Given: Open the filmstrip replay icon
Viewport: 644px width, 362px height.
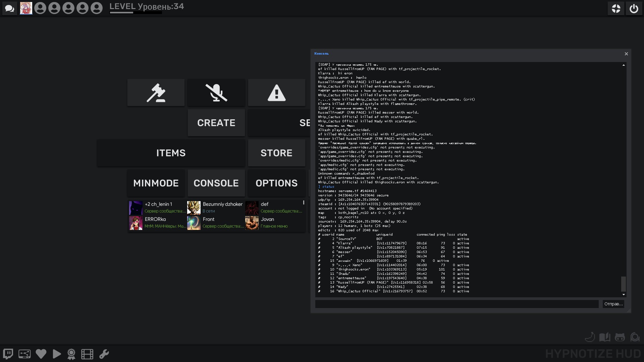Looking at the screenshot, I should pos(87,354).
